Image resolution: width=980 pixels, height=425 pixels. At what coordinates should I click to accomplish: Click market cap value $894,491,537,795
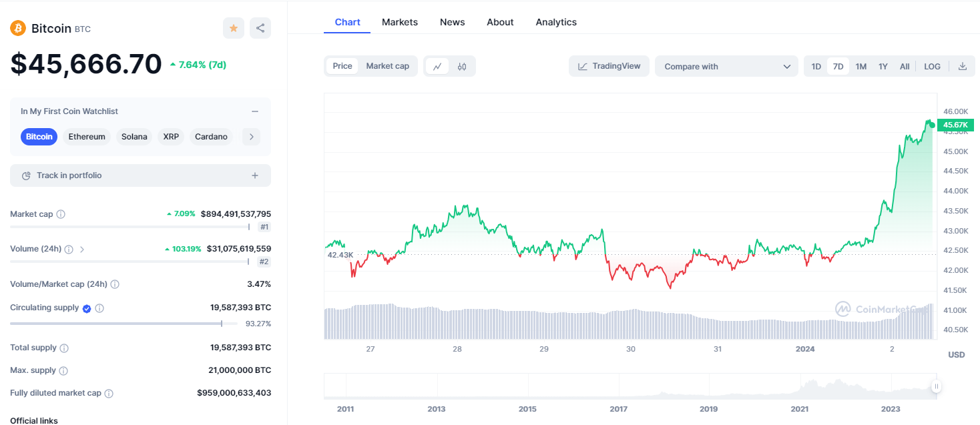pyautogui.click(x=236, y=214)
